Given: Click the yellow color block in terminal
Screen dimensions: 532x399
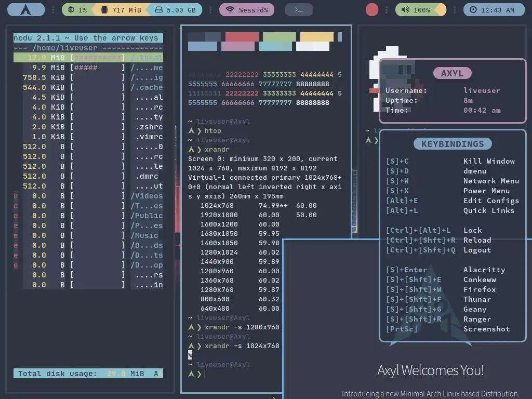Looking at the screenshot, I should (317, 37).
